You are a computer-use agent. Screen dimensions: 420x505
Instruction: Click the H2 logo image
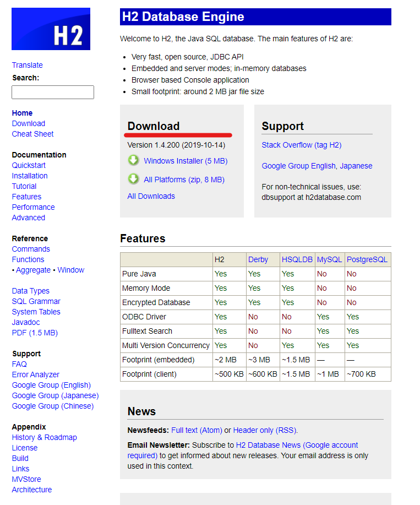click(x=51, y=29)
